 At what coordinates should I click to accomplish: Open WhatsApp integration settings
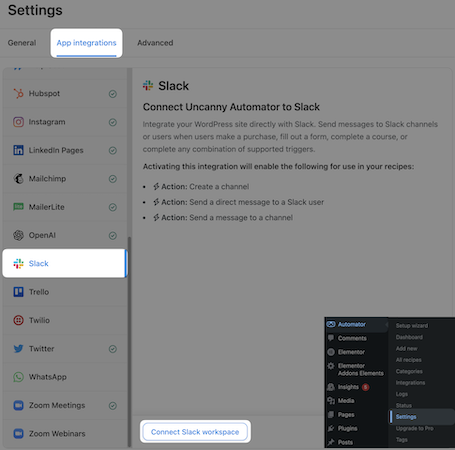tap(65, 377)
